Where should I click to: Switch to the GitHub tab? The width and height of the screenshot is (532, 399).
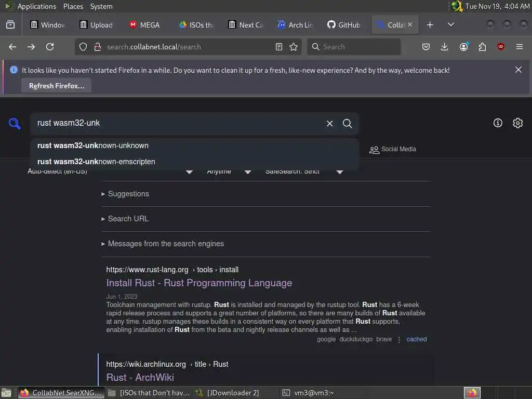click(x=344, y=25)
